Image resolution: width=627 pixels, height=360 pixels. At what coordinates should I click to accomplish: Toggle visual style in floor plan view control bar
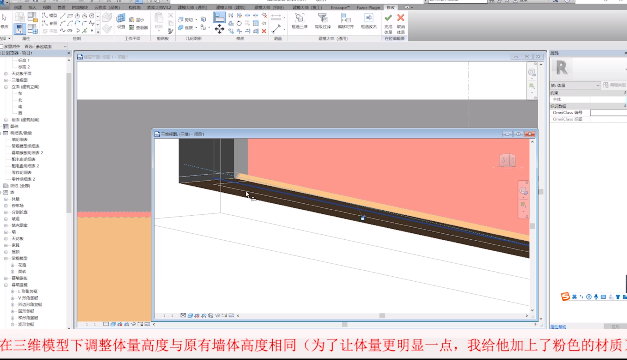pyautogui.click(x=113, y=324)
